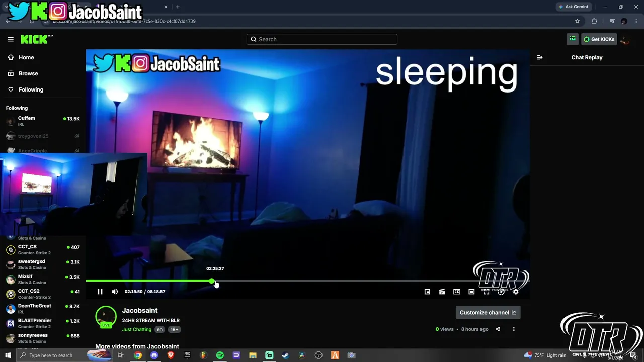The height and width of the screenshot is (362, 644).
Task: Focus the Kick search field
Action: (322, 39)
